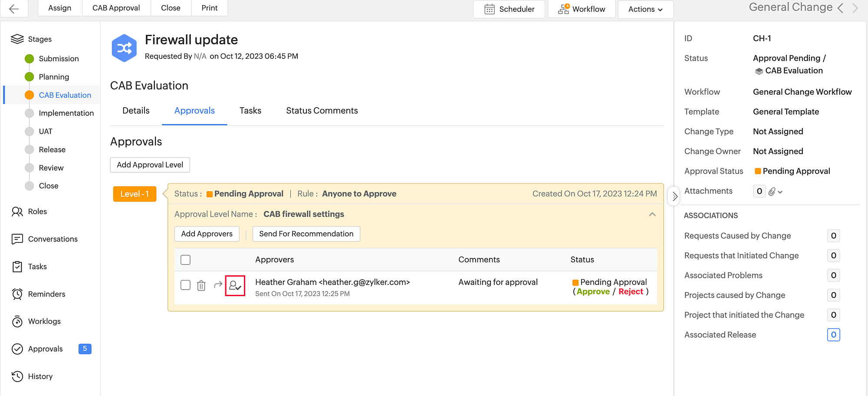868x396 pixels.
Task: Switch to the Tasks tab
Action: point(250,111)
